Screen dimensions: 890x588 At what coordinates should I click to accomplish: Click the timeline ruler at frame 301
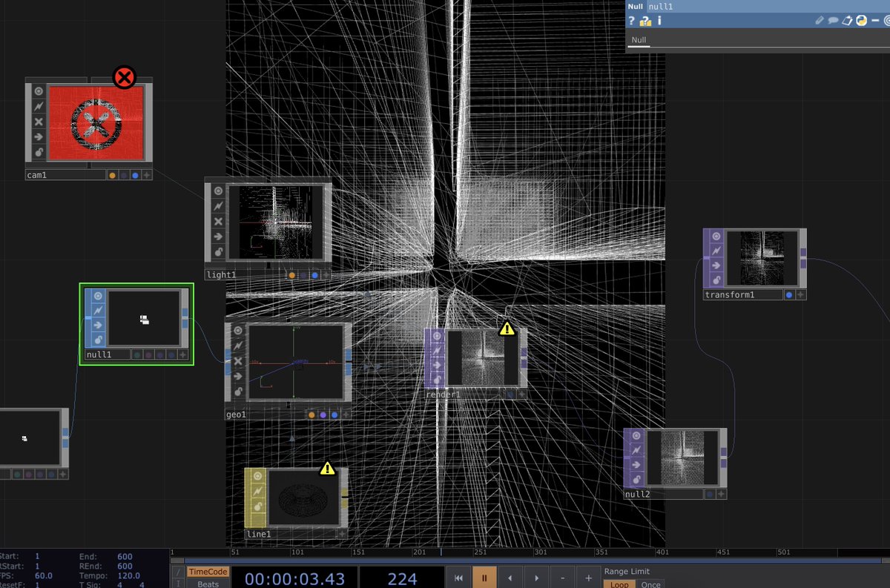(x=541, y=552)
